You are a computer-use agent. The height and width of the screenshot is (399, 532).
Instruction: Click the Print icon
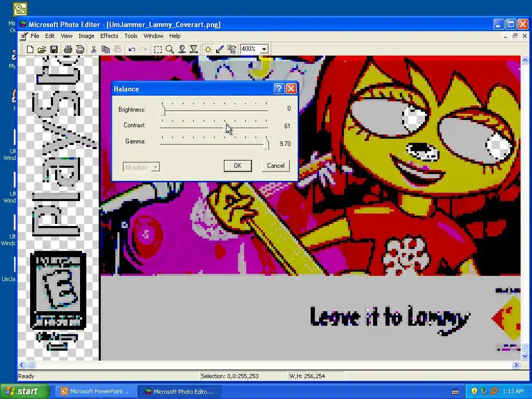[68, 49]
